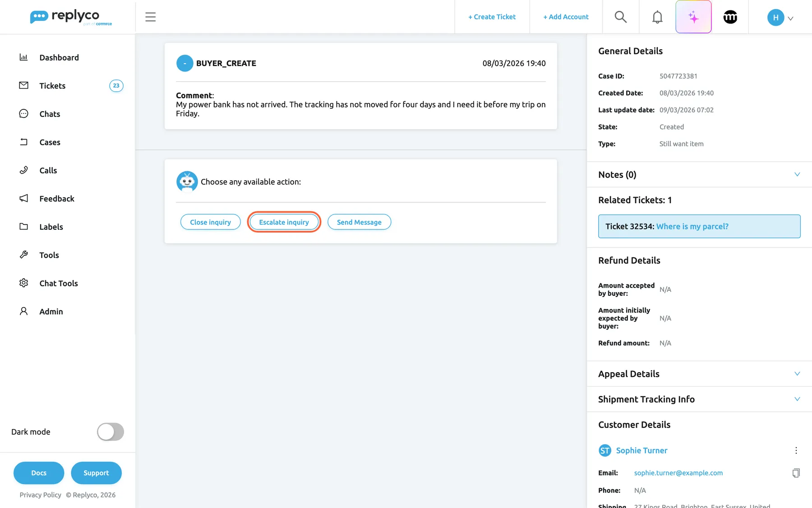Click the black marketplace logo icon

pyautogui.click(x=730, y=17)
